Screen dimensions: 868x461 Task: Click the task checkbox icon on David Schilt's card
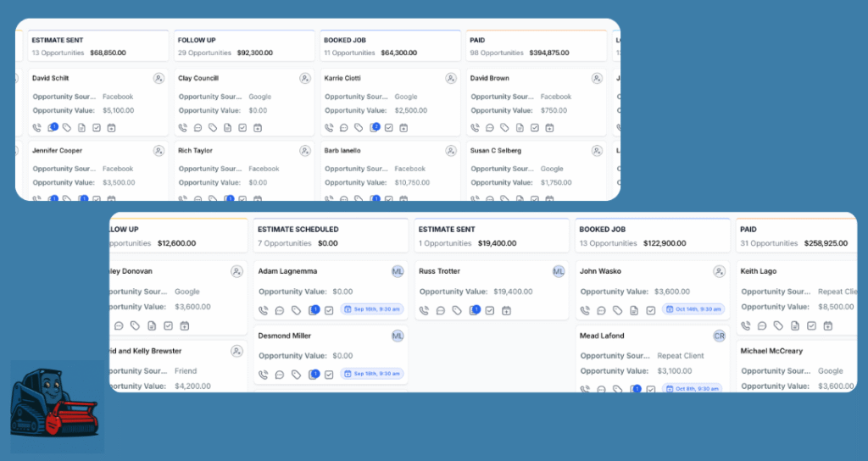point(97,128)
